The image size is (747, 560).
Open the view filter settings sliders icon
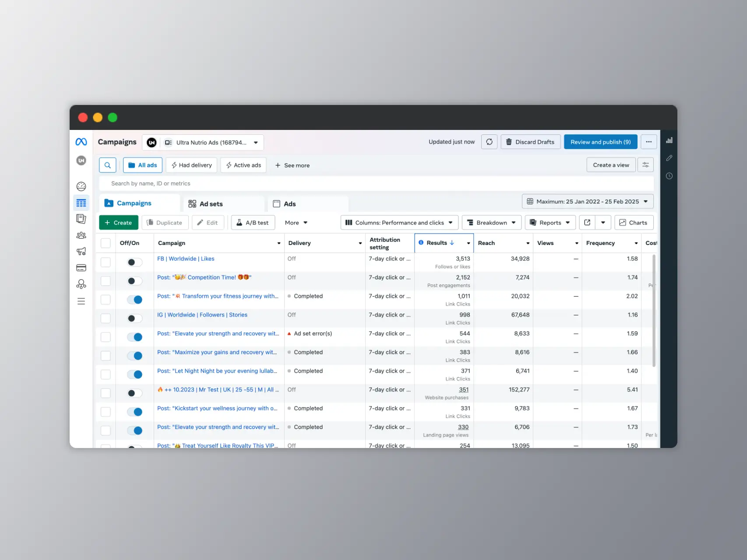point(645,165)
